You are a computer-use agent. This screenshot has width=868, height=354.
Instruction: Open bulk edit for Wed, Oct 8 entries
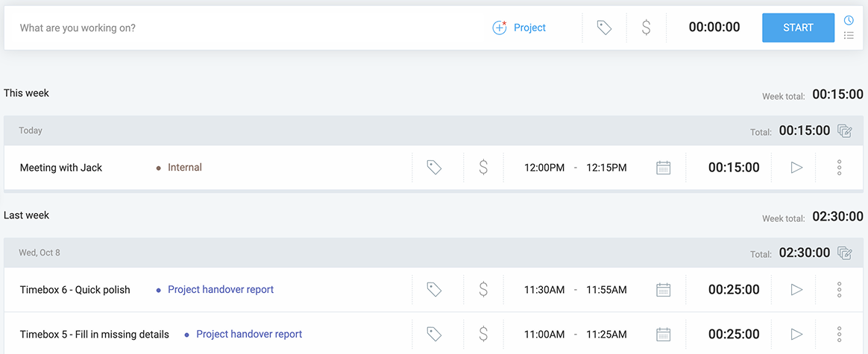click(x=845, y=253)
